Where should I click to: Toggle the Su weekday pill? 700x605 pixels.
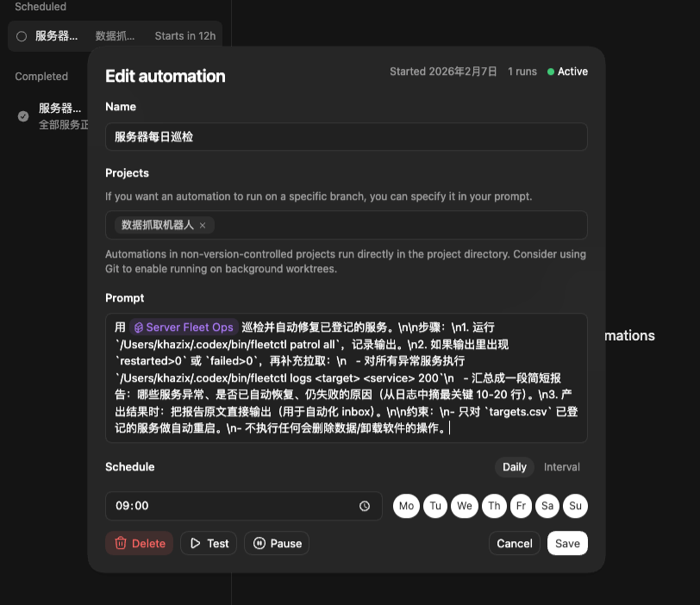[575, 506]
